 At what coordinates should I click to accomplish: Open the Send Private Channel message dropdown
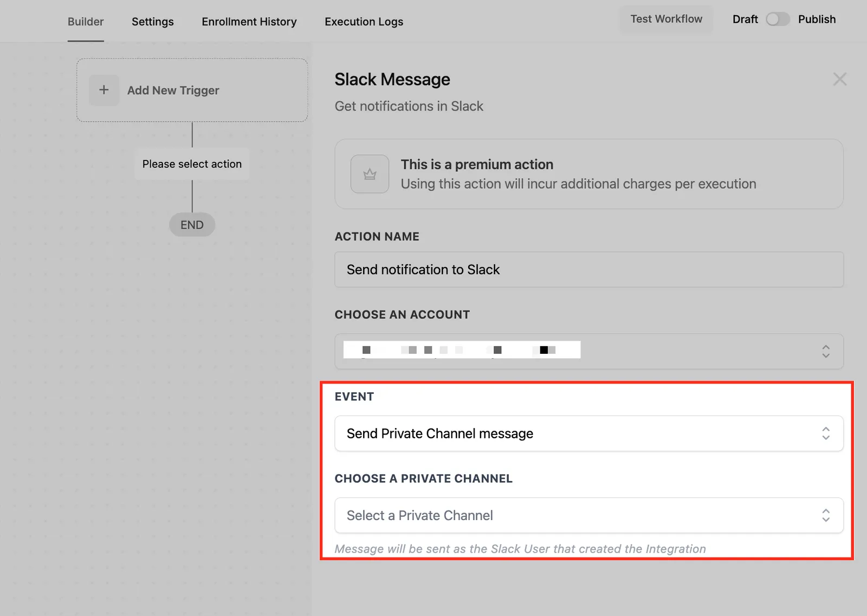(589, 433)
